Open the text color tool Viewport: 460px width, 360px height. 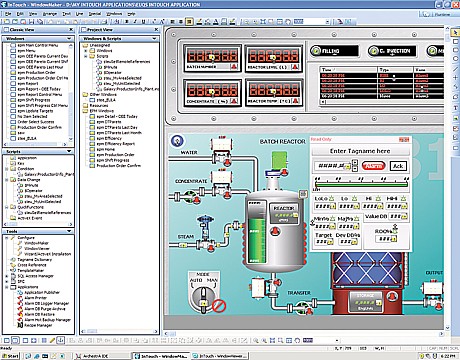(x=216, y=22)
